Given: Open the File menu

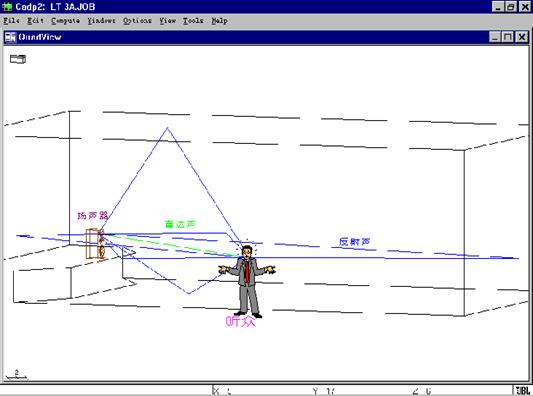Looking at the screenshot, I should click(x=11, y=21).
